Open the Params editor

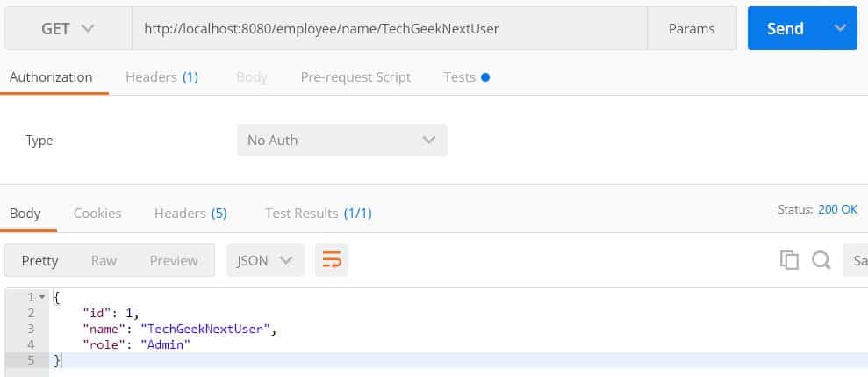coord(692,28)
